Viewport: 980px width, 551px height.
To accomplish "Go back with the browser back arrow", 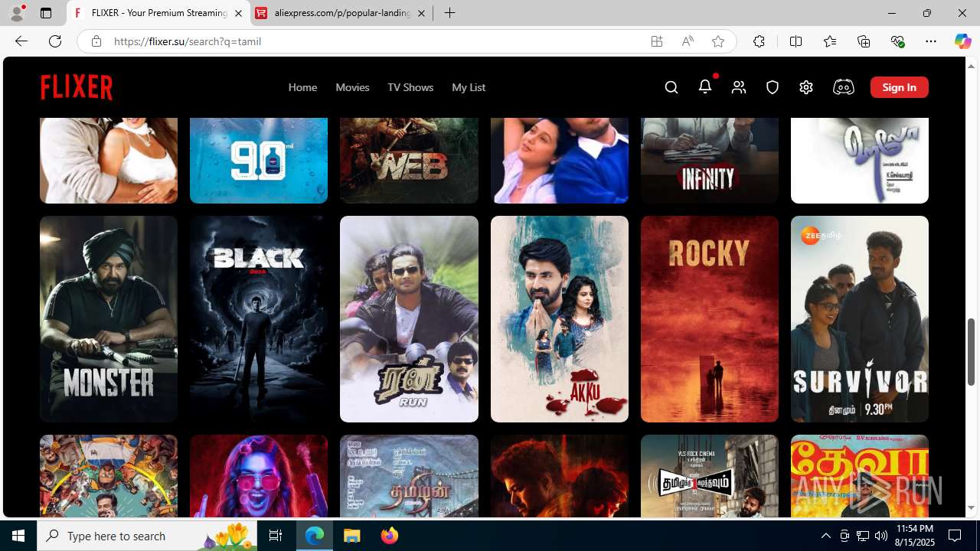I will point(21,41).
